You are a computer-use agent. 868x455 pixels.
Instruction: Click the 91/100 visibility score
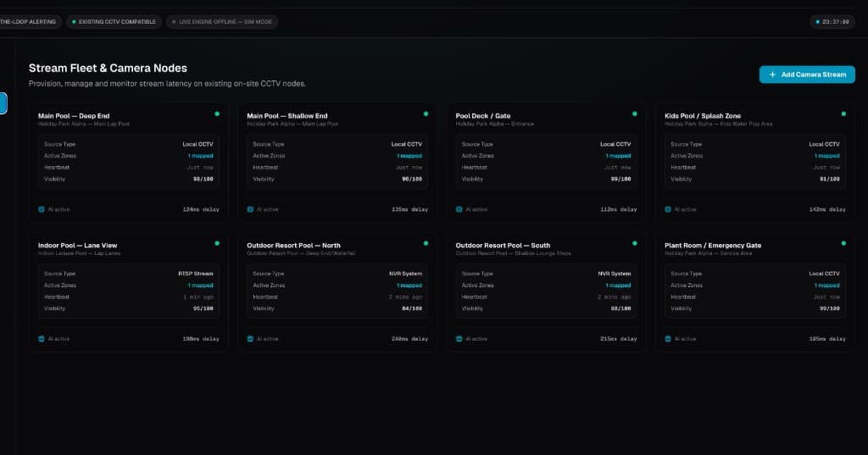click(x=830, y=180)
